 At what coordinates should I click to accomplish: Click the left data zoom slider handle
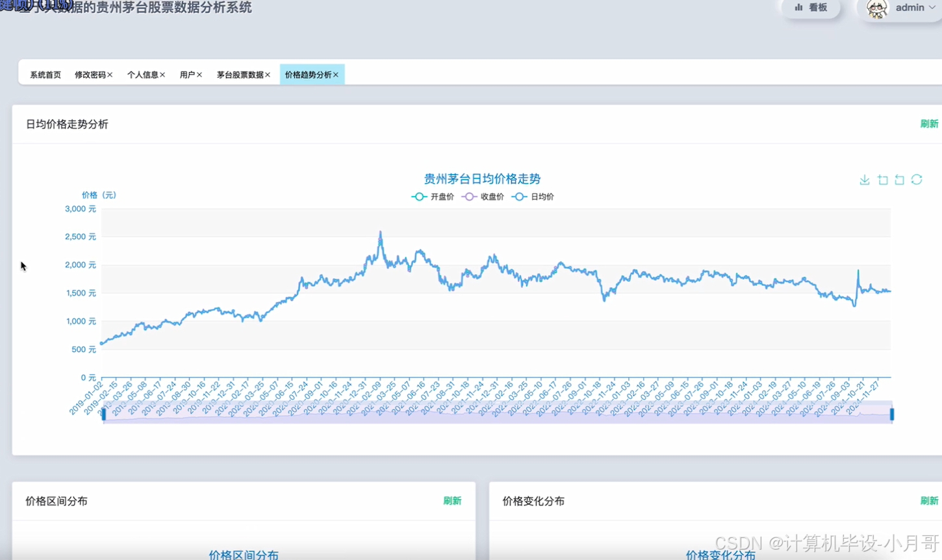(x=104, y=414)
